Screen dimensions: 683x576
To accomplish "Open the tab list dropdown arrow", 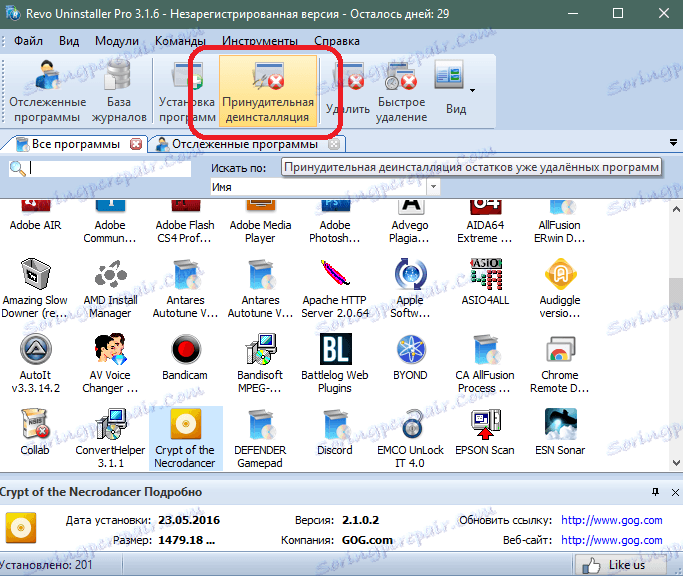I will [x=673, y=142].
